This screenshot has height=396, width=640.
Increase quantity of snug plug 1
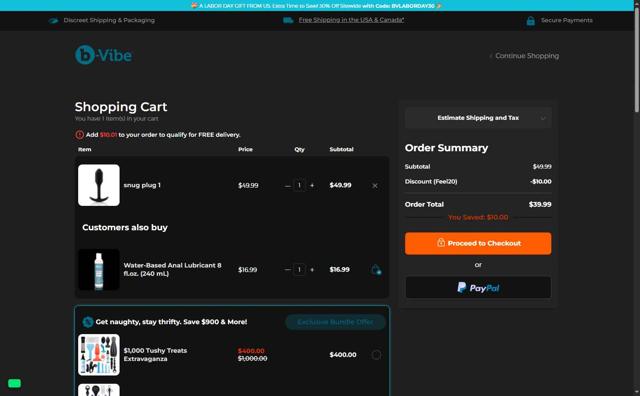pyautogui.click(x=312, y=185)
